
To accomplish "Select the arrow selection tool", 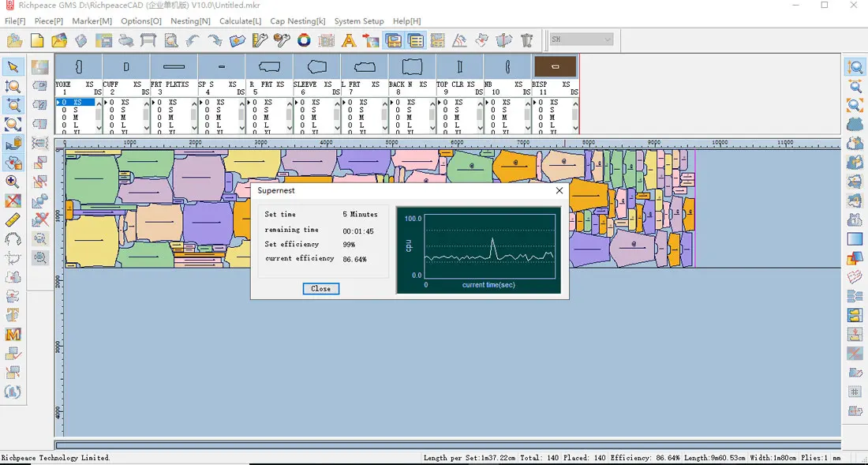I will (x=13, y=66).
